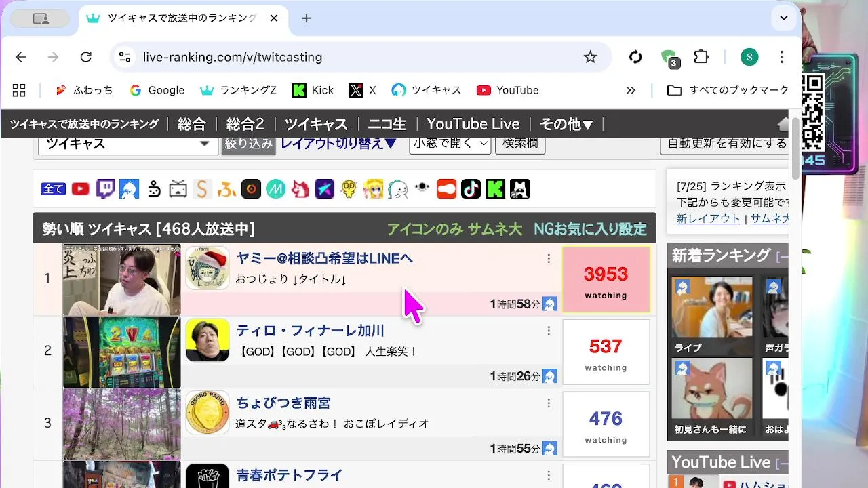Open a new browser tab with plus button

point(307,18)
